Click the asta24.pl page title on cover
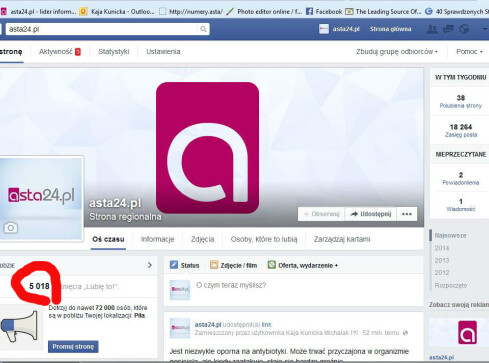Screen dimensions: 489x363 pyautogui.click(x=115, y=203)
